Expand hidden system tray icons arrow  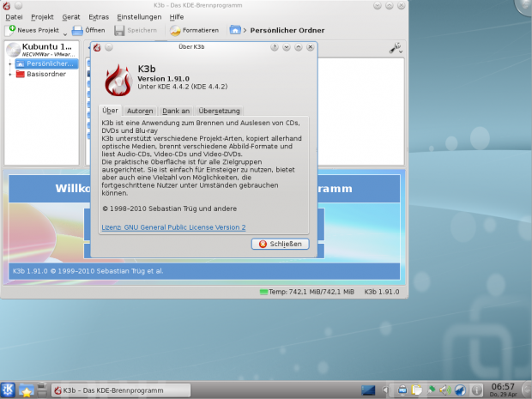(384, 390)
